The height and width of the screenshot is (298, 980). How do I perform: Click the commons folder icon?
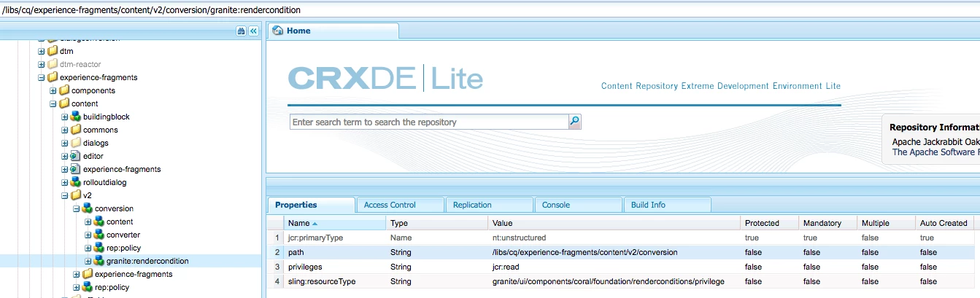(x=76, y=130)
